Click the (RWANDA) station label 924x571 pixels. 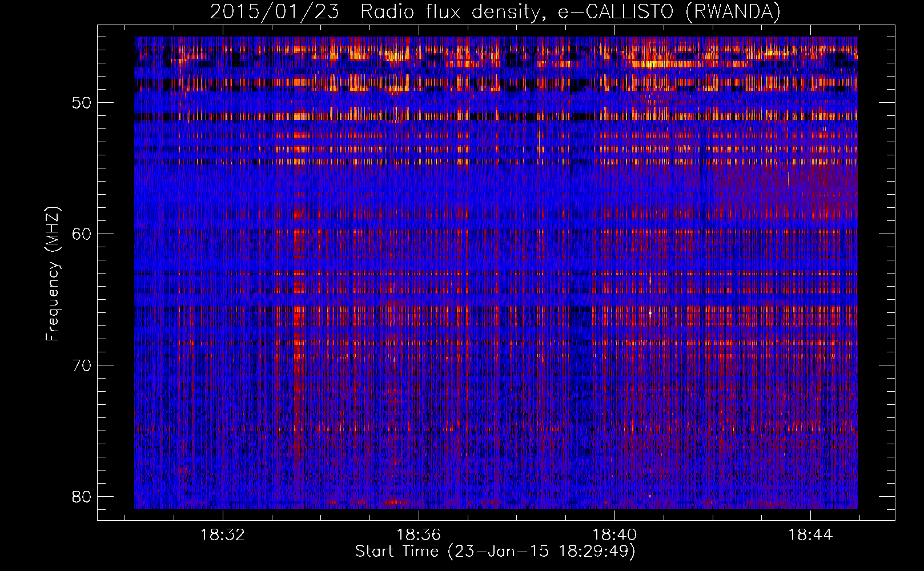coord(733,12)
